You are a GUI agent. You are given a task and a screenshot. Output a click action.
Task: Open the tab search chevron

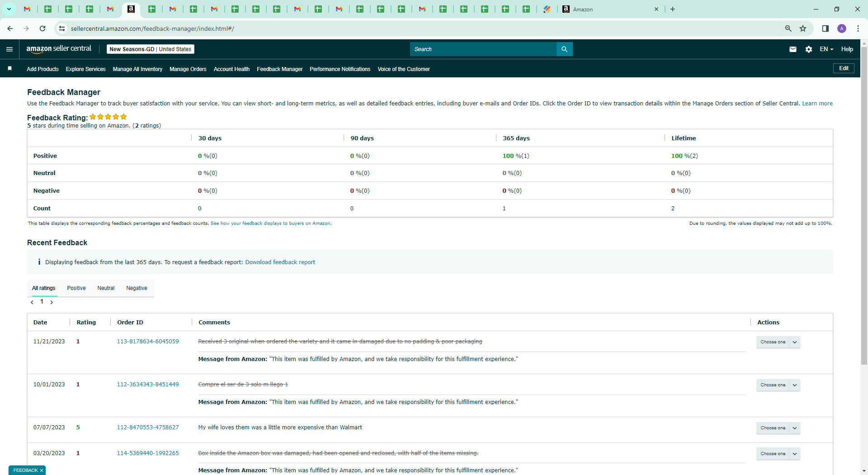[x=9, y=9]
